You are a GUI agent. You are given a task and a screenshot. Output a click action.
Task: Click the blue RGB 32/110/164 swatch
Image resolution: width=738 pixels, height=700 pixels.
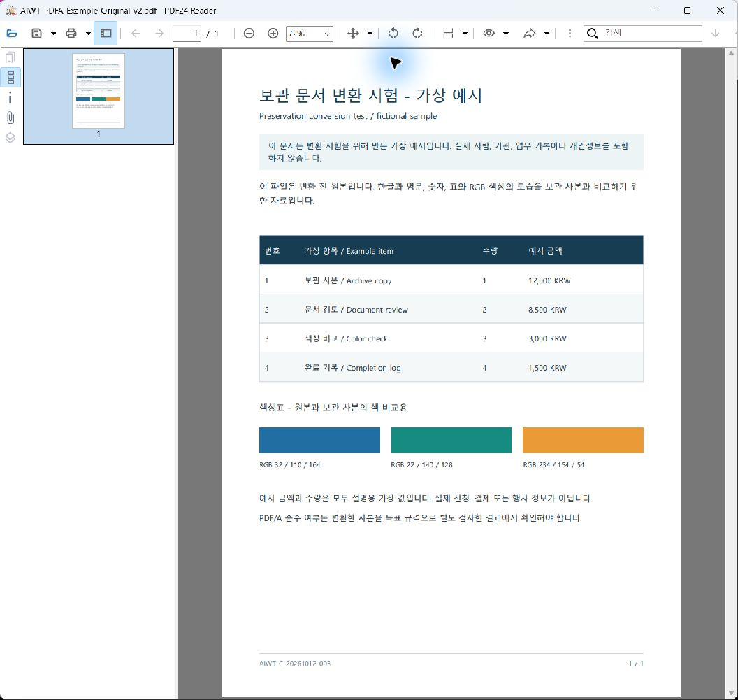319,440
